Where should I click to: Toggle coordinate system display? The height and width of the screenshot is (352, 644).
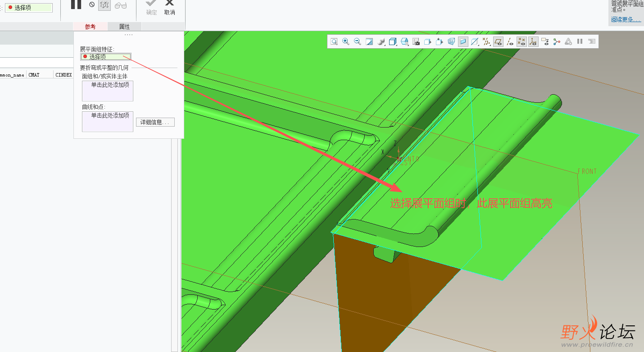coord(533,42)
